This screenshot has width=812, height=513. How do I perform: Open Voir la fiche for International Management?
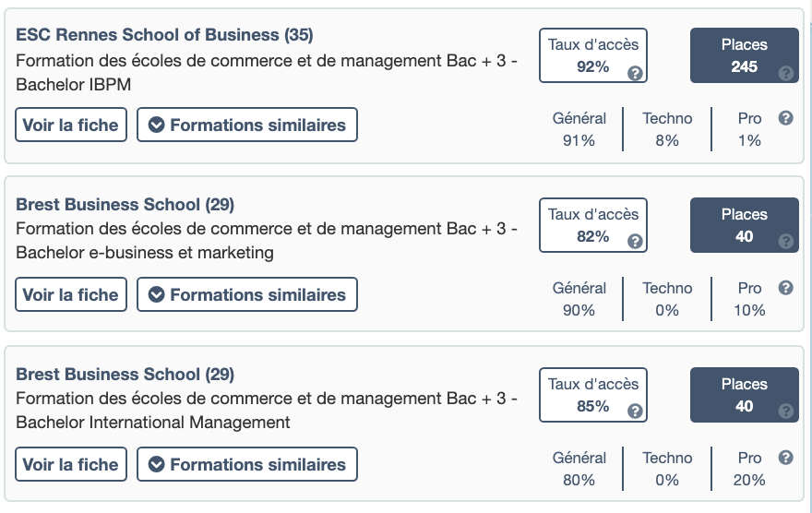pos(71,464)
